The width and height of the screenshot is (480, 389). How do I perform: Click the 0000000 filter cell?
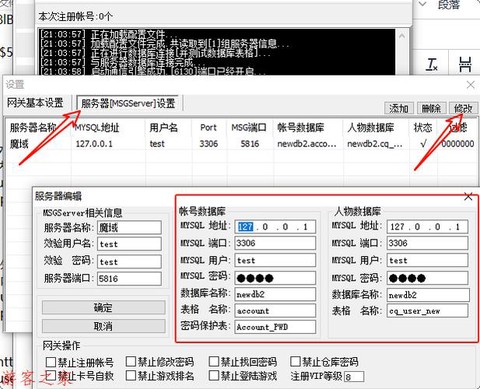tap(457, 144)
